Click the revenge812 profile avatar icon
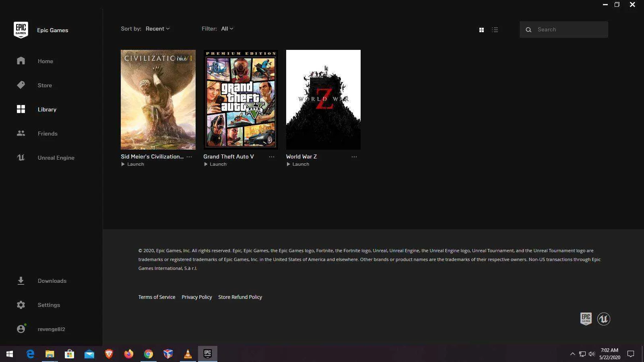This screenshot has width=644, height=362. pyautogui.click(x=21, y=329)
